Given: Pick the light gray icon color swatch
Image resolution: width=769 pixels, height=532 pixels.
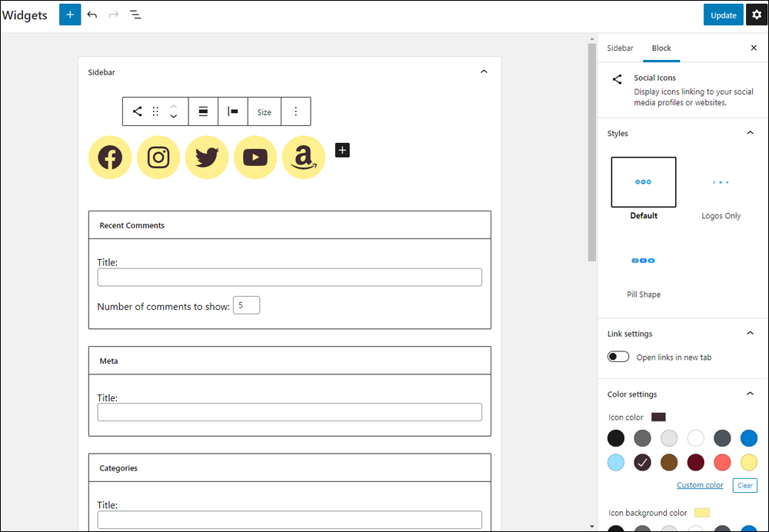Looking at the screenshot, I should (x=669, y=438).
